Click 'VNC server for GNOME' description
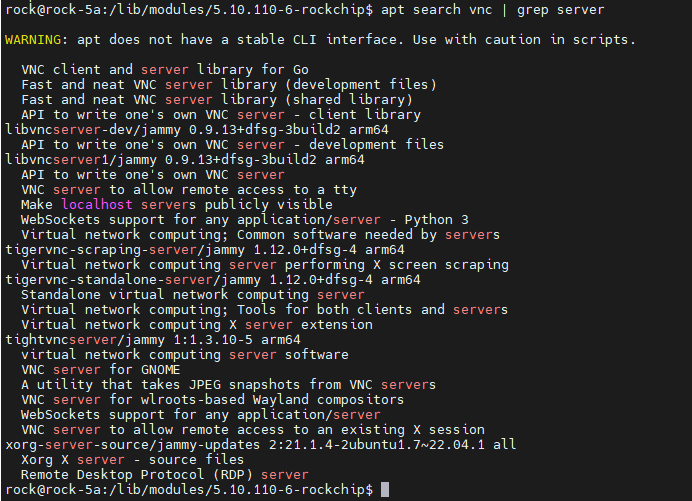The image size is (692, 501). [x=101, y=370]
